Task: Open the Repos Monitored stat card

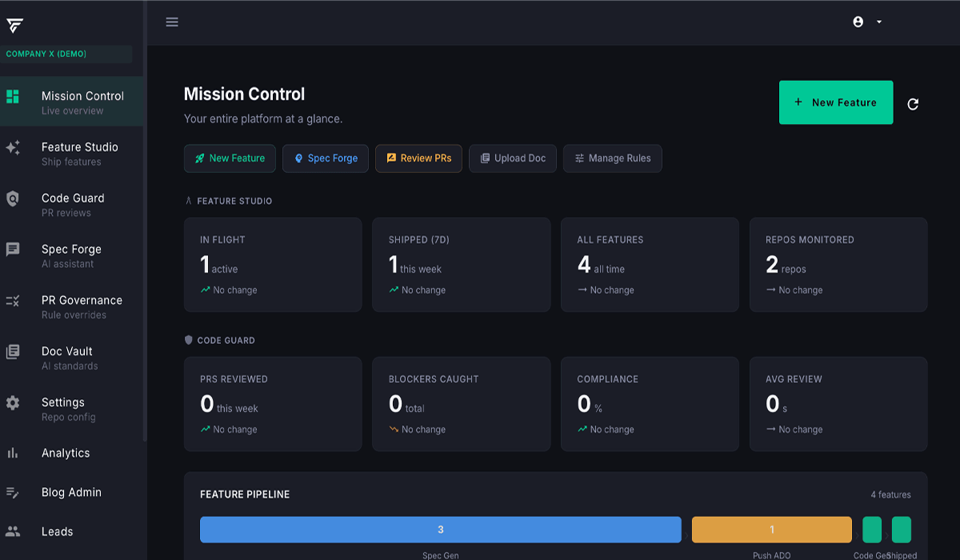Action: (838, 265)
